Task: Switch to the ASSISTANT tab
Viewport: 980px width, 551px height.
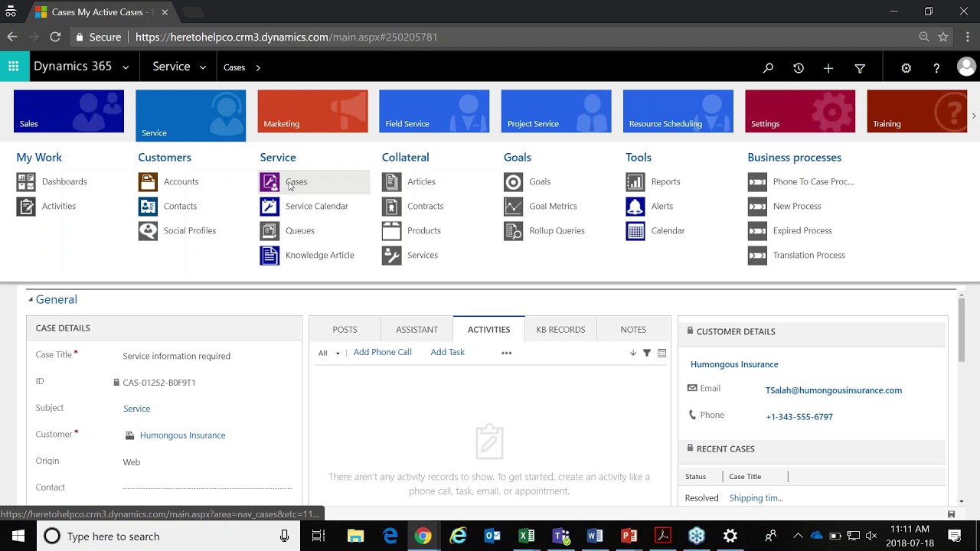Action: 416,329
